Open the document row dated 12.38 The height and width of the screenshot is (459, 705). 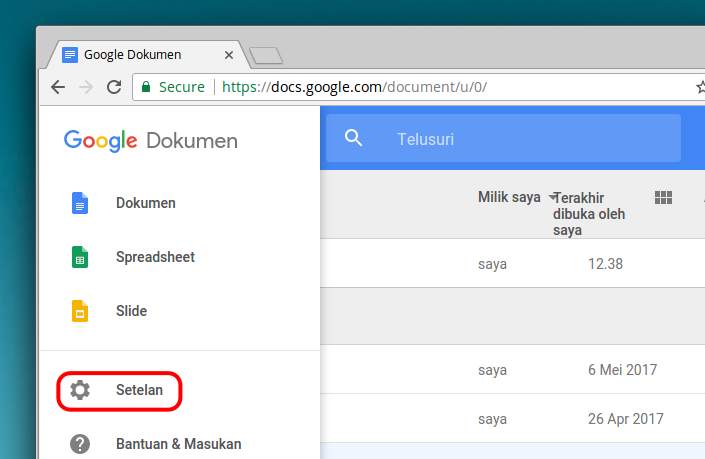point(513,263)
